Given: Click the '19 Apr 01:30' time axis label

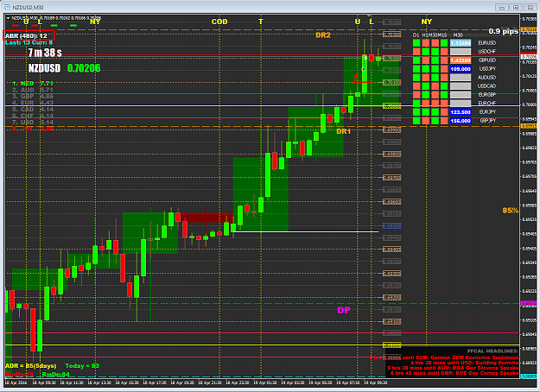Looking at the screenshot, I should (x=264, y=383).
